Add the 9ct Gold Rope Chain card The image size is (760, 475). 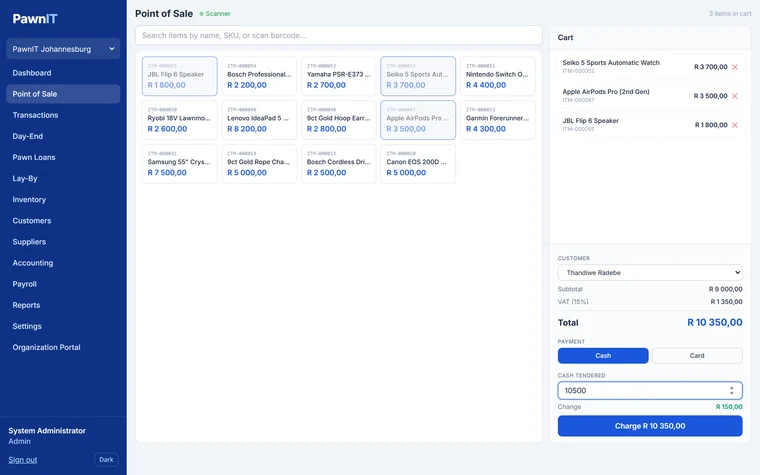(x=259, y=164)
